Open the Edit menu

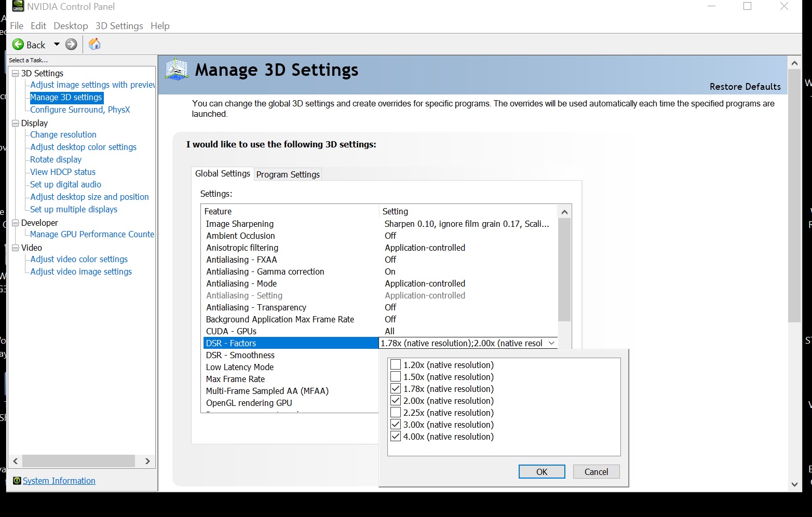point(38,26)
